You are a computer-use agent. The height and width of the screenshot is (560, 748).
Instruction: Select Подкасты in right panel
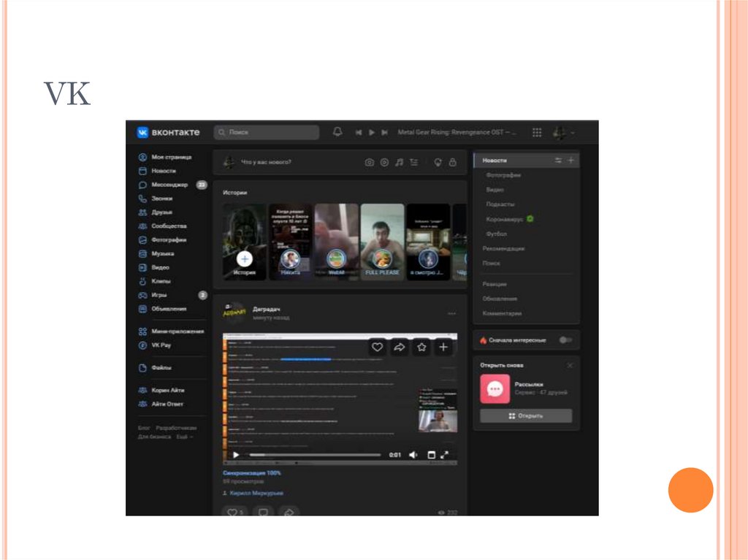500,204
